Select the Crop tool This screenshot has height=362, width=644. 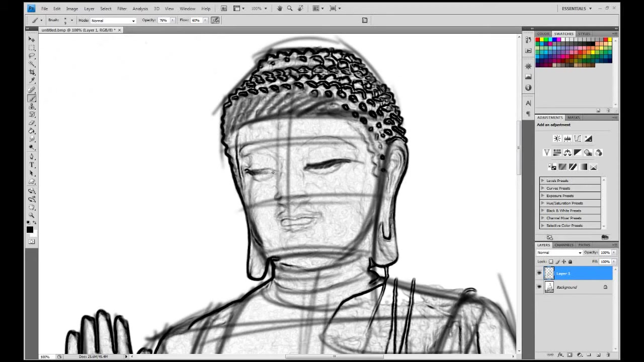32,72
